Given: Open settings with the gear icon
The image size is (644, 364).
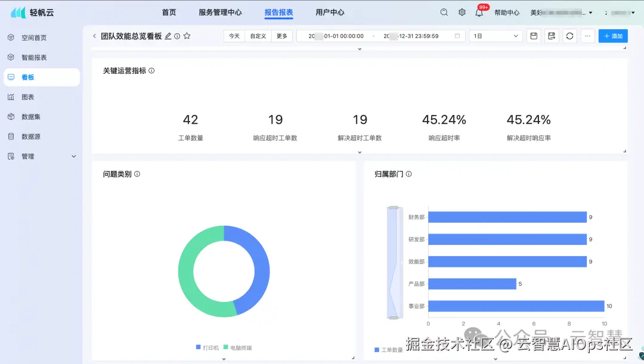Looking at the screenshot, I should coord(462,12).
